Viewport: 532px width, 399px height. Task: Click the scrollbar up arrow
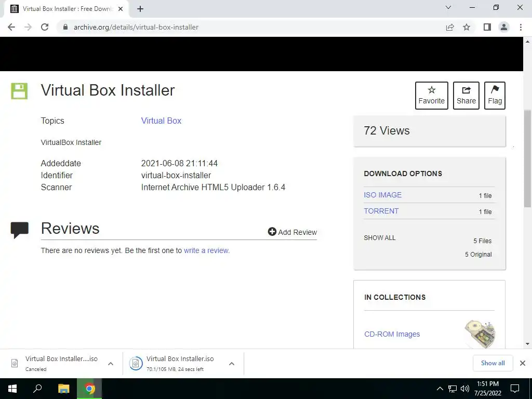pos(528,42)
